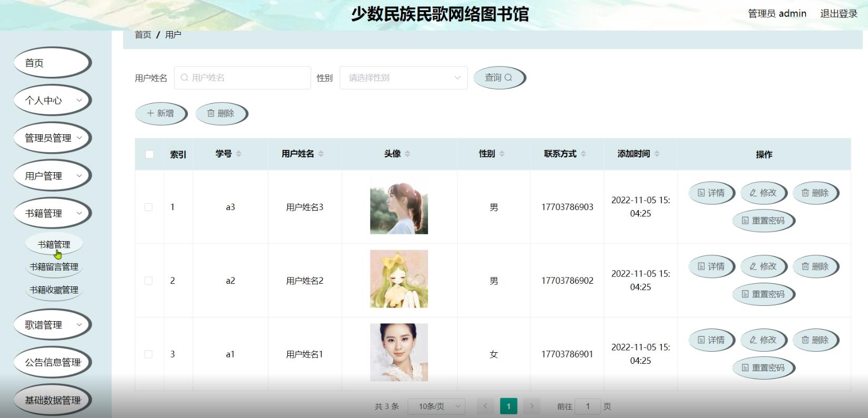Click avatar thumbnail of 用户姓名1
Screen dimensions: 868x418
[399, 352]
